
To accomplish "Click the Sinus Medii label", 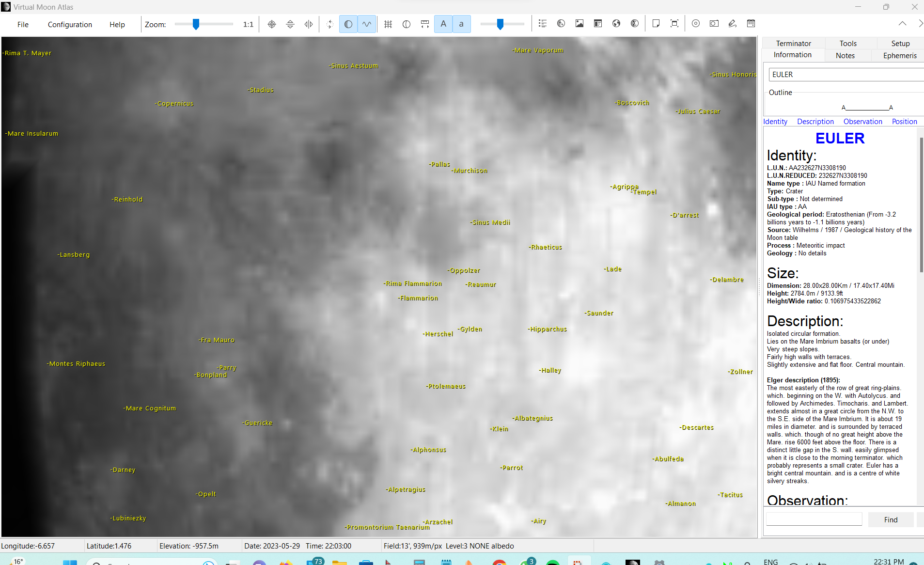I will tap(490, 222).
